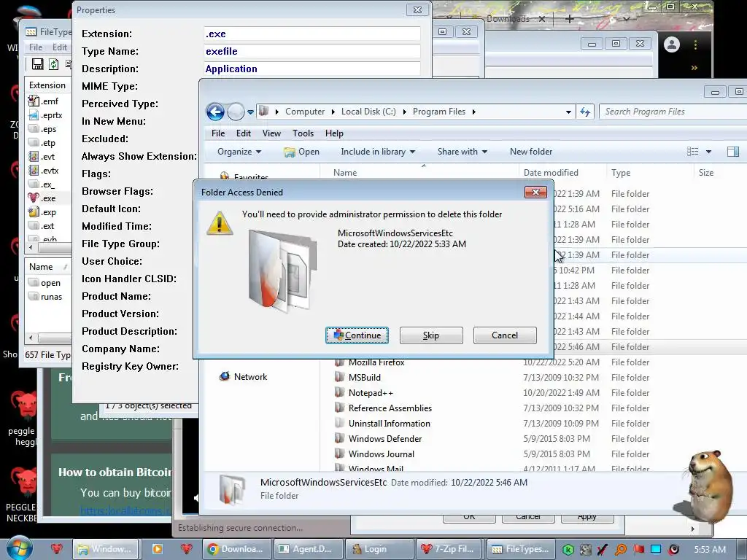Close the Properties window

pyautogui.click(x=417, y=10)
